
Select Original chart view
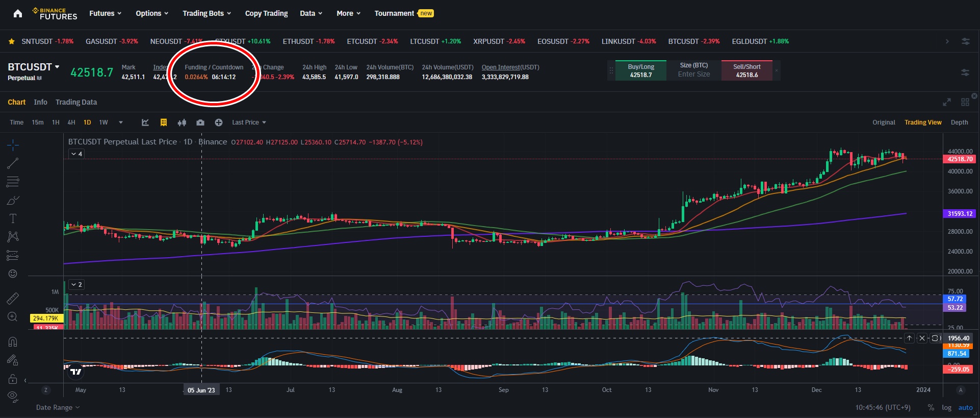tap(884, 122)
